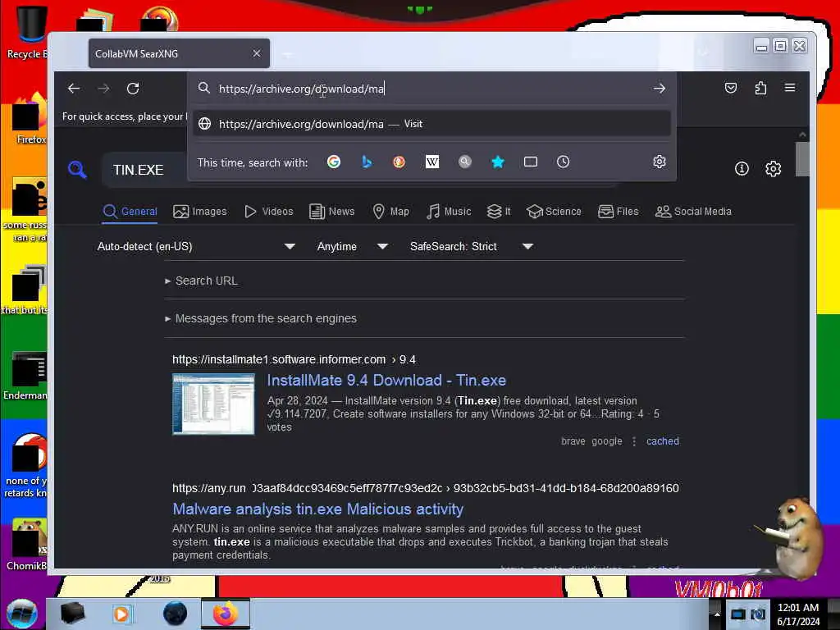The image size is (840, 630).
Task: Switch to the Map category
Action: pos(391,212)
